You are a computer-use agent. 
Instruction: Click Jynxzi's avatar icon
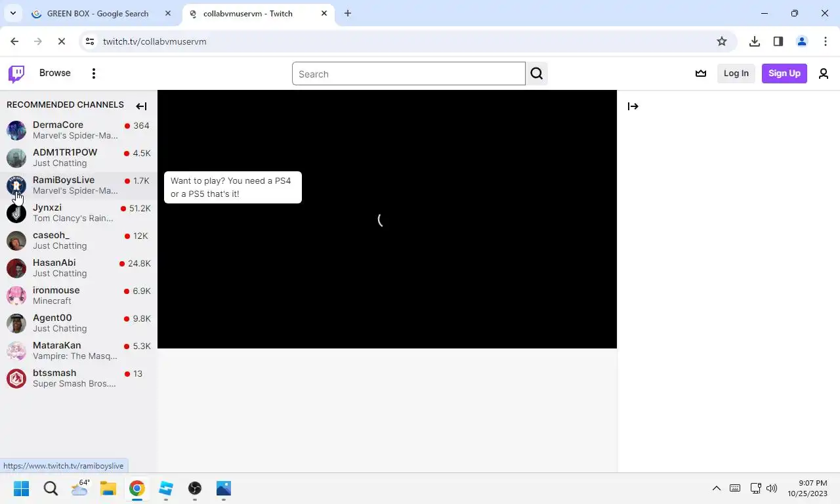click(16, 213)
